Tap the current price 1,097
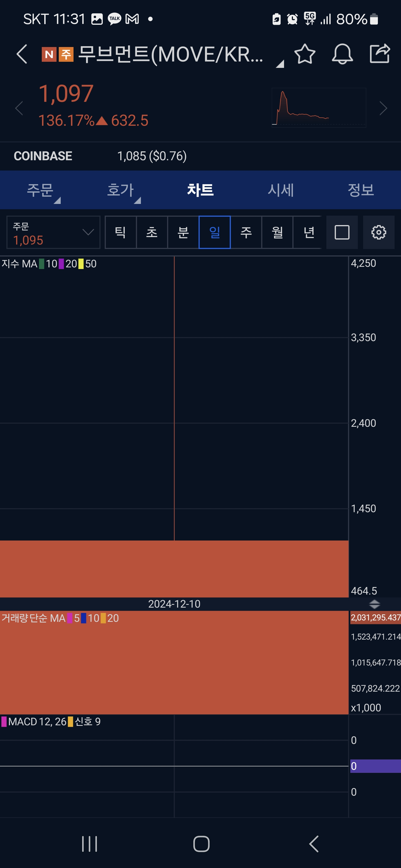The width and height of the screenshot is (401, 868). [66, 94]
